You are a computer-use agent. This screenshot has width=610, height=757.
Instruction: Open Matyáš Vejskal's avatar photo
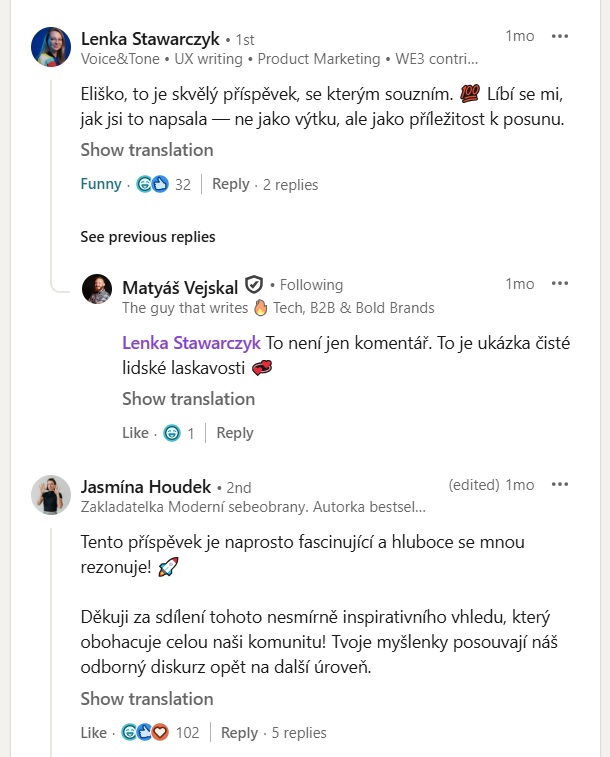[x=97, y=289]
